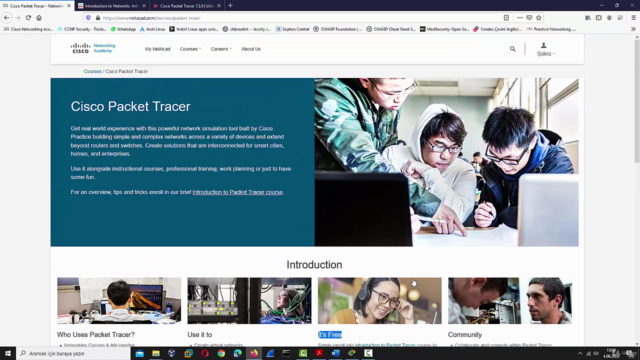
Task: Expand the Courses dropdown menu
Action: coord(190,49)
